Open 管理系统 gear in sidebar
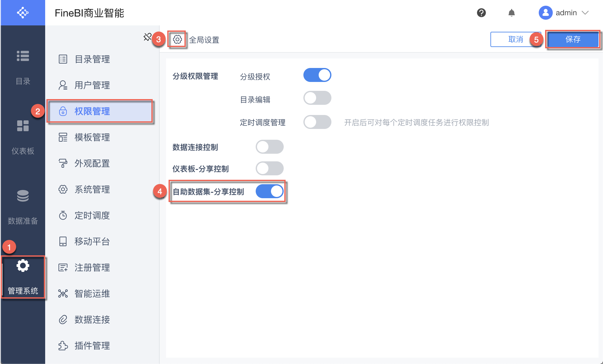Image resolution: width=603 pixels, height=364 pixels. point(23,266)
